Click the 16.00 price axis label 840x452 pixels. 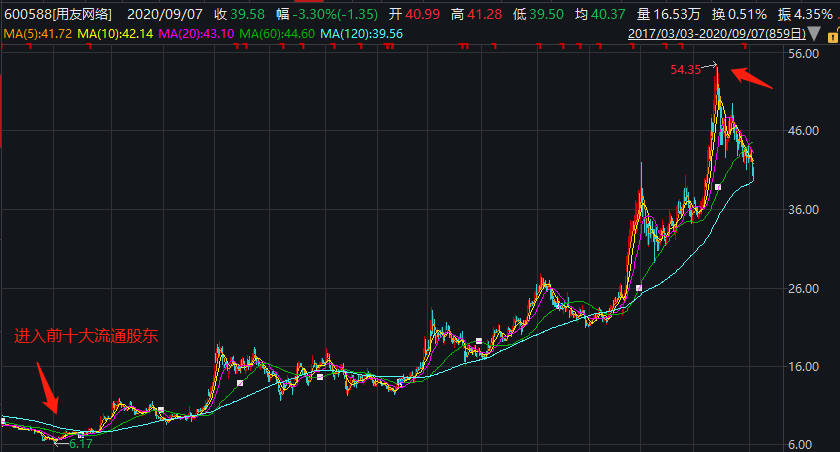coord(804,367)
